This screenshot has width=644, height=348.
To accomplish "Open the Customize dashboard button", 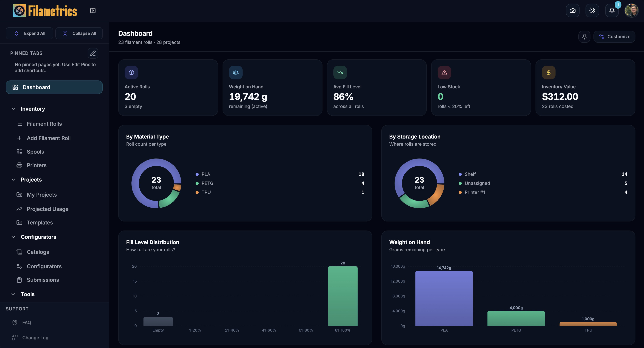I will (614, 37).
